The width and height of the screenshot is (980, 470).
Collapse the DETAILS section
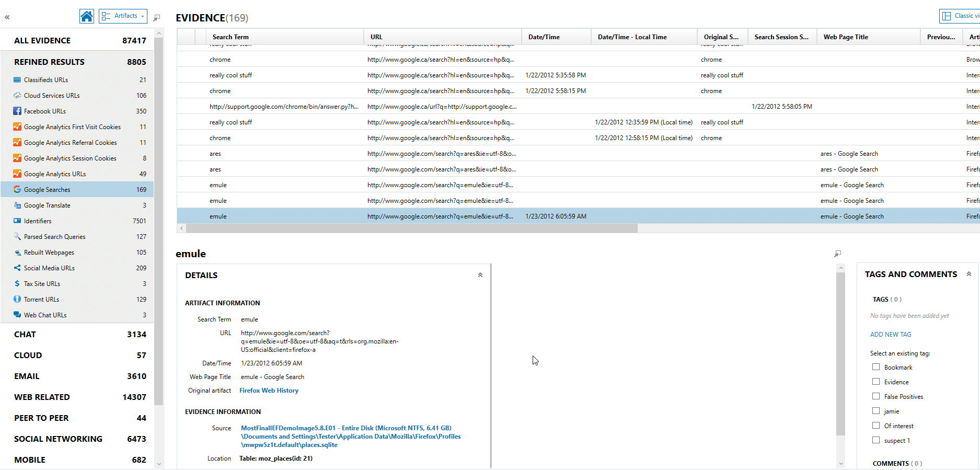tap(480, 275)
